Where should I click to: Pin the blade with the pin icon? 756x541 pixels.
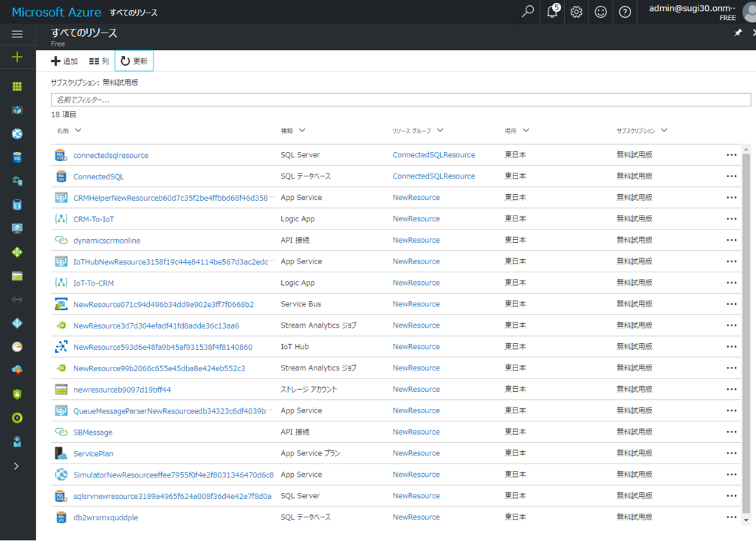(738, 32)
